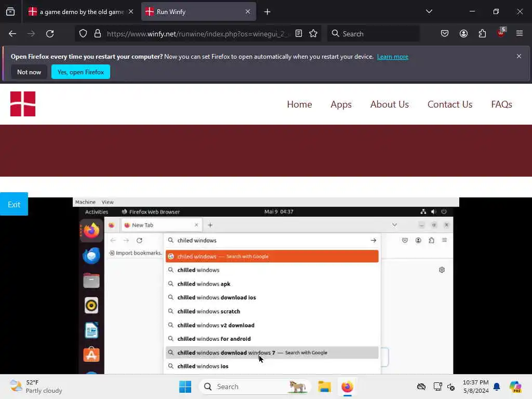Open LibreOffice Writer from the Ubuntu dock

91,330
